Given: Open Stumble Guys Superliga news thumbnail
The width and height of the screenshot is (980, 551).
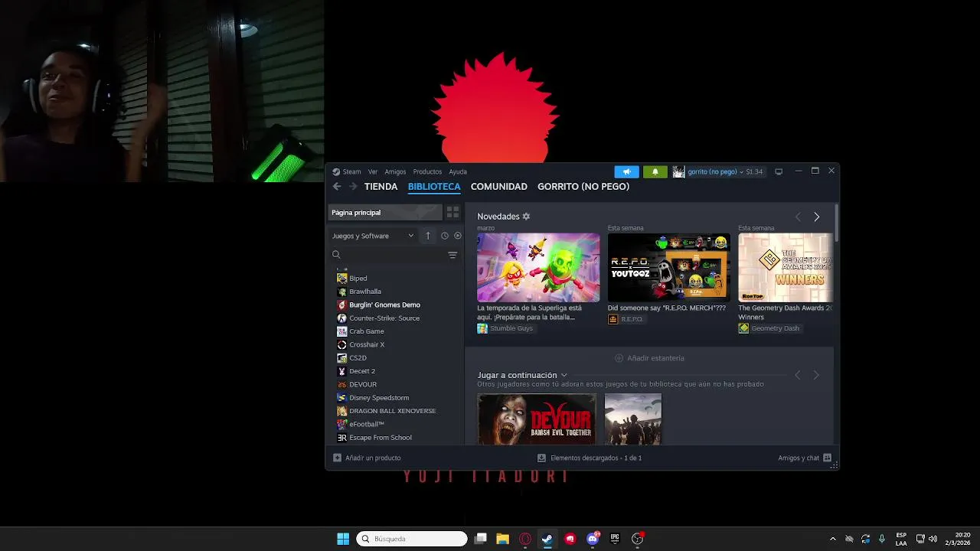Looking at the screenshot, I should (538, 268).
